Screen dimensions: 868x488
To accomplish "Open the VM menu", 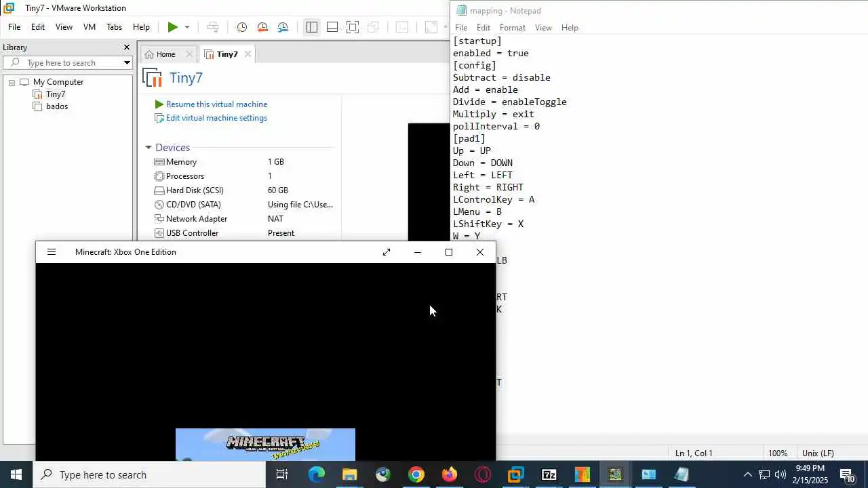I will [x=90, y=27].
